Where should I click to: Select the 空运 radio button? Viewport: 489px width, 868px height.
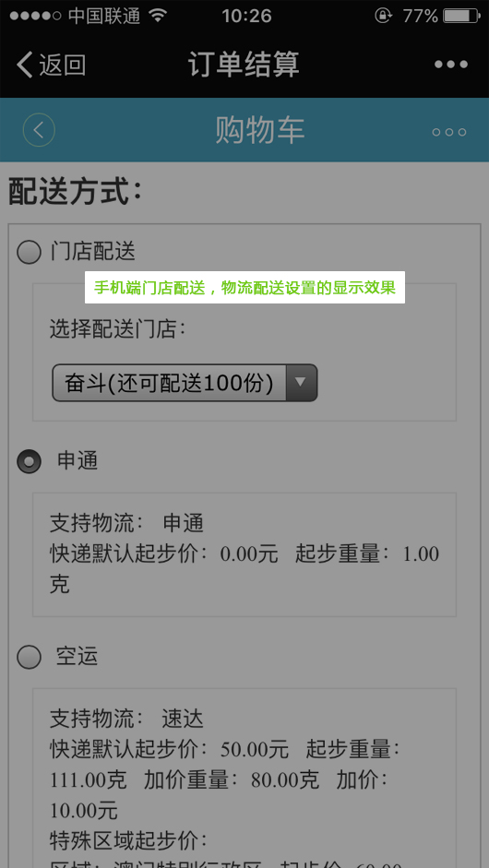[x=29, y=657]
